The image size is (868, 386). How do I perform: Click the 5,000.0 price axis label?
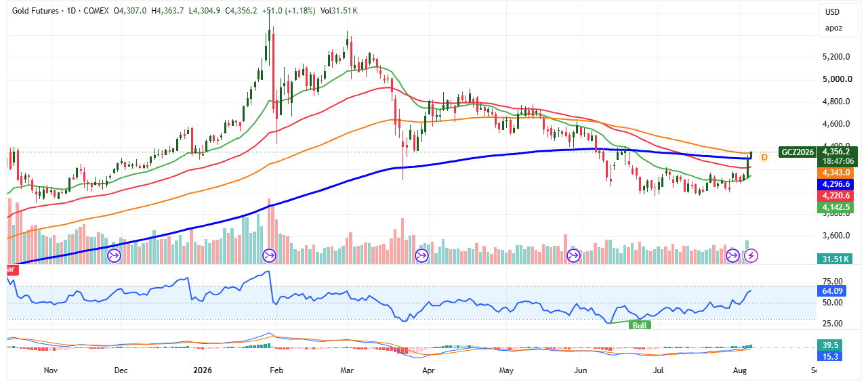[x=838, y=79]
